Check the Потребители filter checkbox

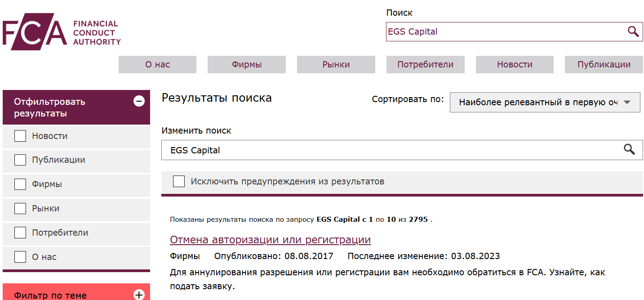[20, 233]
